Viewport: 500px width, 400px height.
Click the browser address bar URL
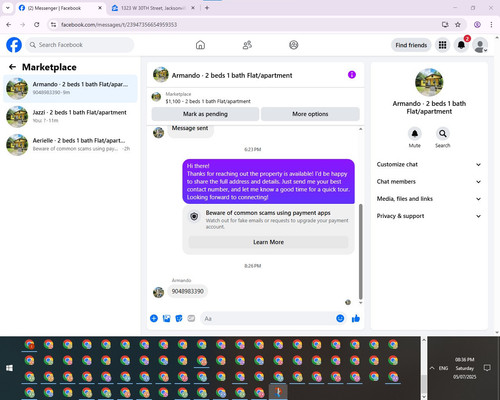[x=119, y=25]
